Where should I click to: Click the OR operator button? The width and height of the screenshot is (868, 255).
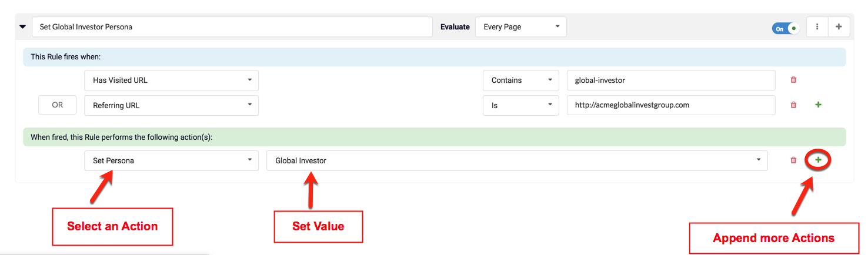[57, 105]
